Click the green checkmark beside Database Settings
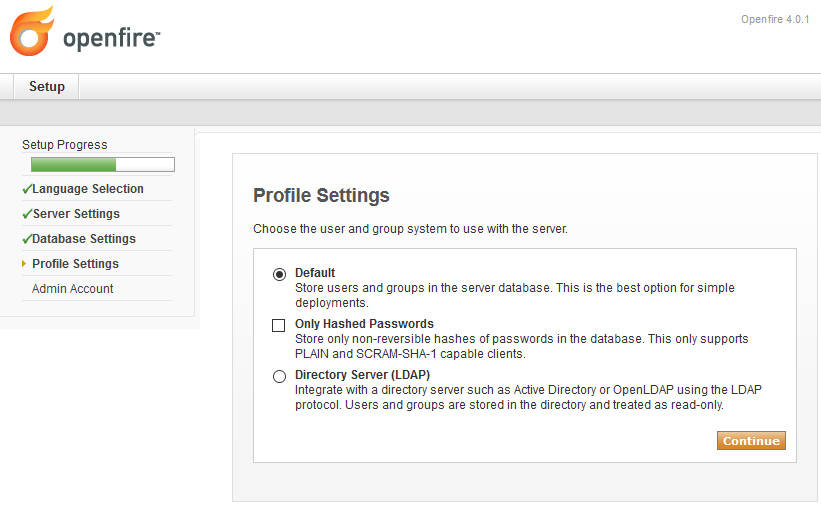821x506 pixels. (27, 239)
